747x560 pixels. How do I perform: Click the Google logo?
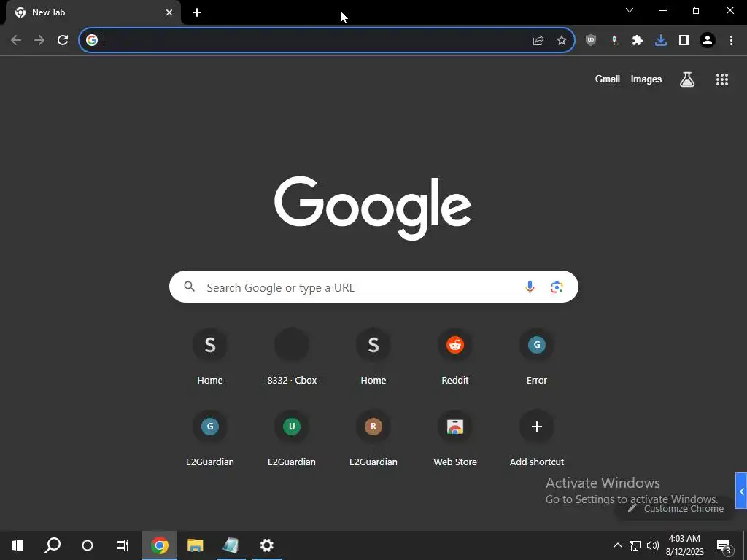click(373, 208)
